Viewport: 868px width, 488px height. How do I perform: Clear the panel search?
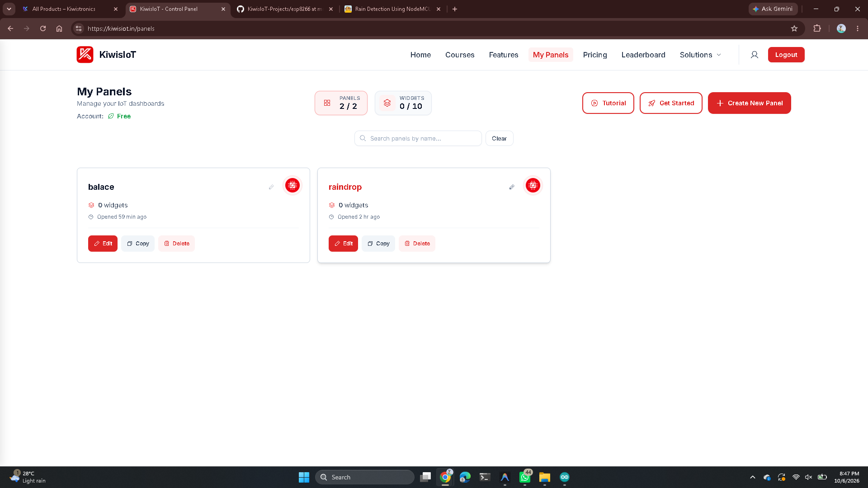click(499, 138)
